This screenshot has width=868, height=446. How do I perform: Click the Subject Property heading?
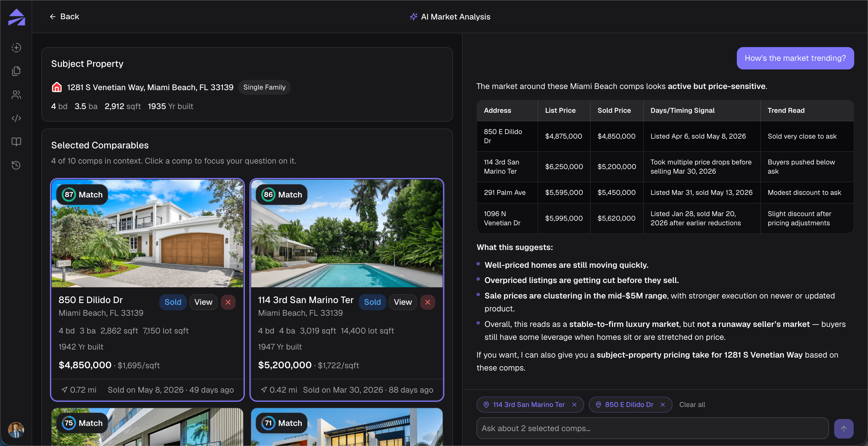tap(87, 64)
